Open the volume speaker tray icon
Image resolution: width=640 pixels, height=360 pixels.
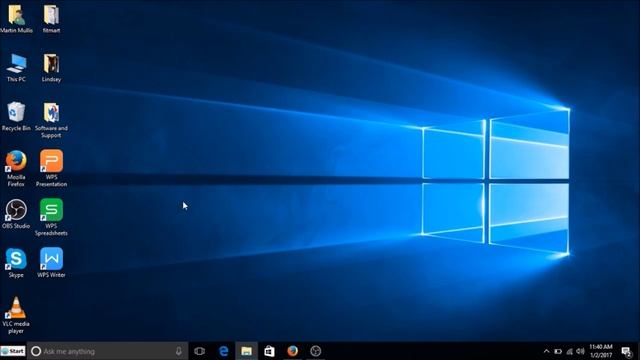580,351
